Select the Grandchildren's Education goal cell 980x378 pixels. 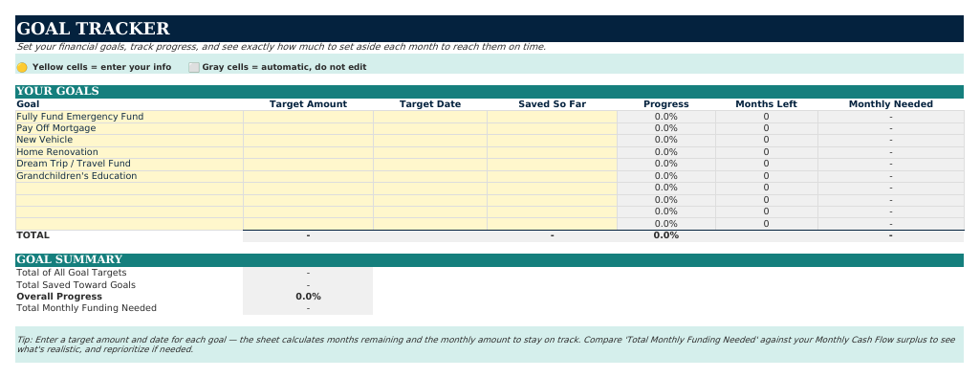coord(129,176)
